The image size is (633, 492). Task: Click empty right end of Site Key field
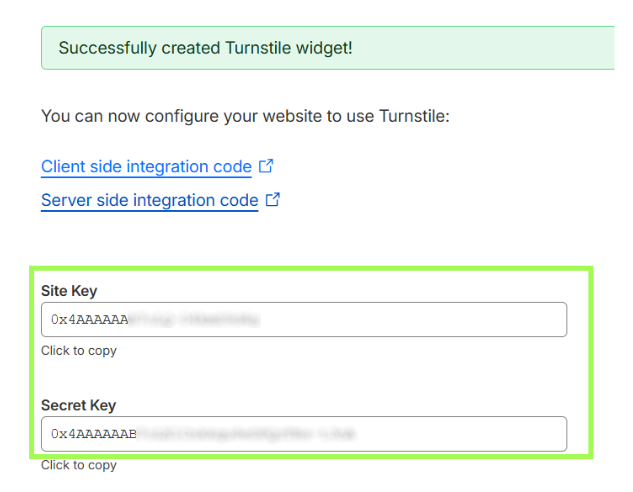pos(480,320)
